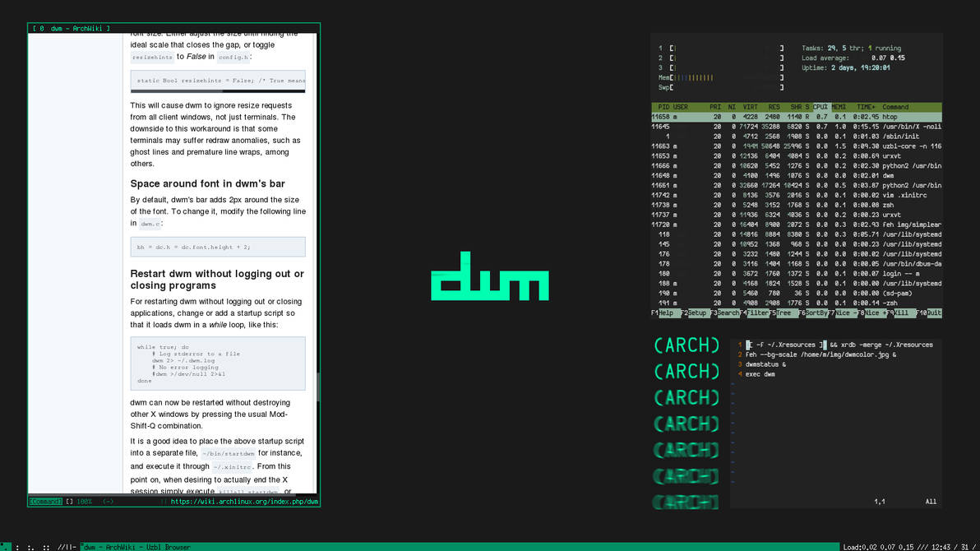Click dwm.c inline code in article
Image resolution: width=980 pixels, height=551 pixels.
point(150,224)
